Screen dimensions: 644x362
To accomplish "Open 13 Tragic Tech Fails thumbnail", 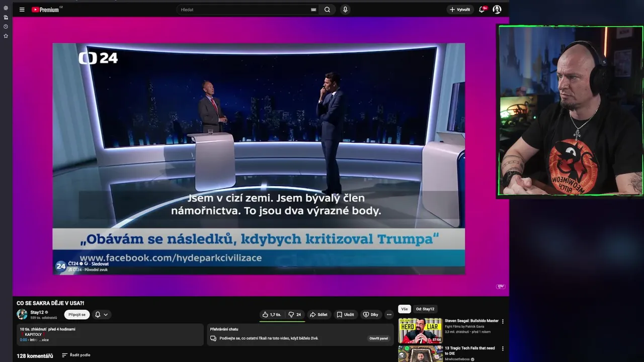I will 420,353.
